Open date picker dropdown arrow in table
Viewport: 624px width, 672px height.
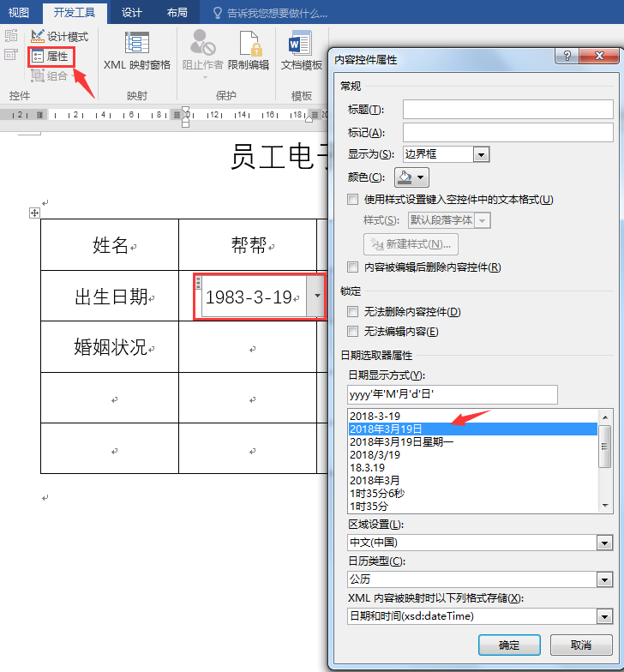point(317,296)
